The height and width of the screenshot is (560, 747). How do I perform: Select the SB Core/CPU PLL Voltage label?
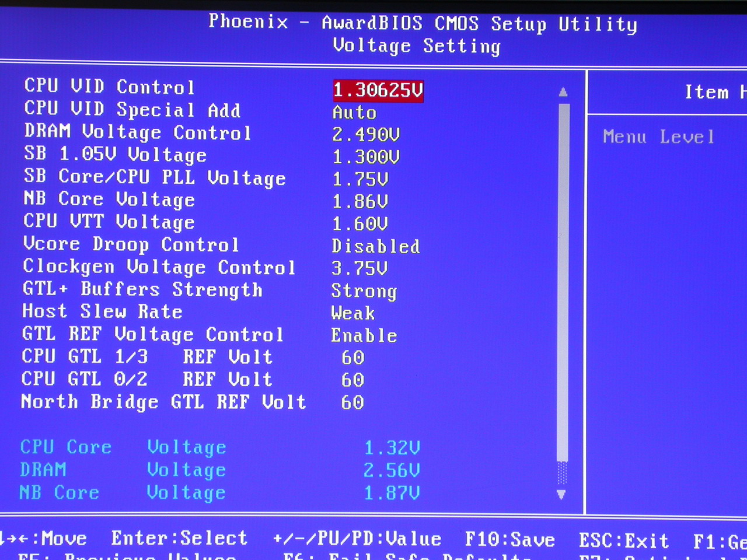(155, 177)
